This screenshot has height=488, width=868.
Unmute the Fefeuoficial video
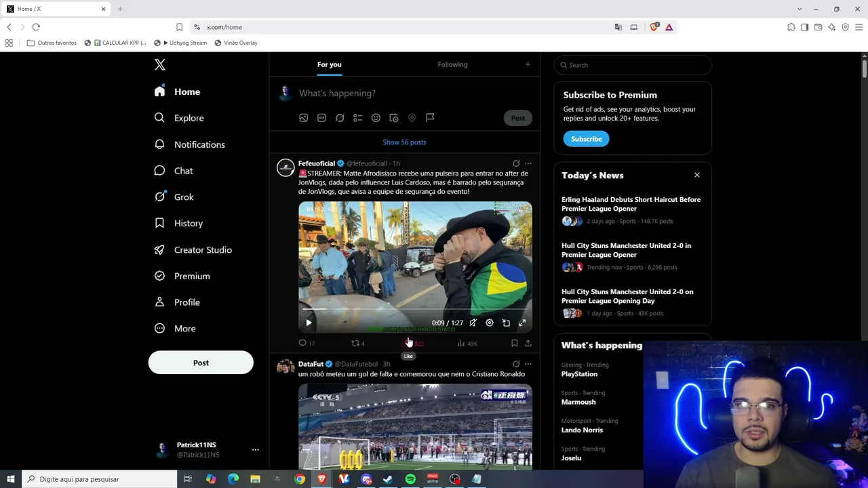(x=473, y=323)
